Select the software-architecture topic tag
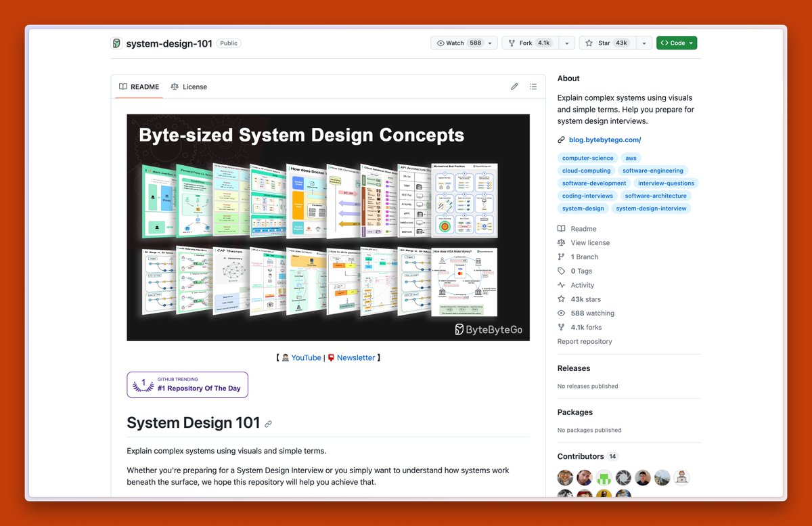The width and height of the screenshot is (812, 526). click(x=656, y=196)
